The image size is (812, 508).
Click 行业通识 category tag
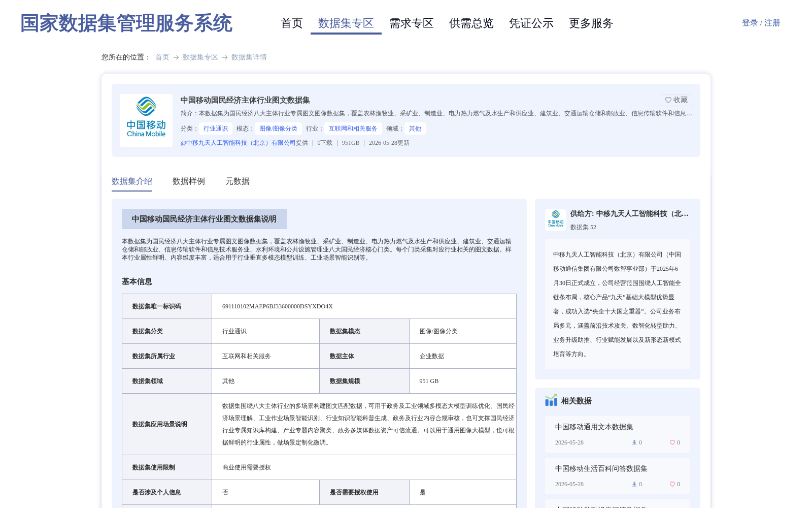click(x=216, y=129)
